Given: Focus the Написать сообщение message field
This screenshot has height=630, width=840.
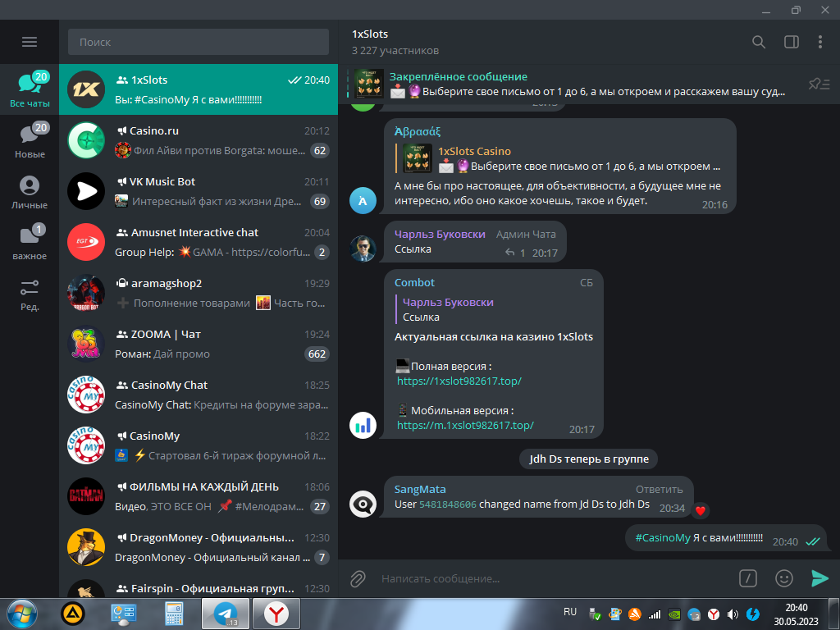Looking at the screenshot, I should pos(555,578).
